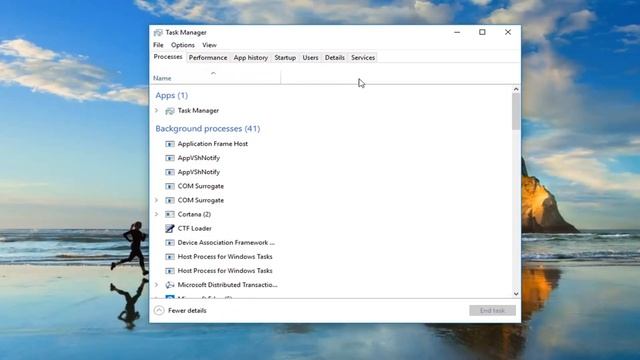Switch to the Performance tab
This screenshot has height=360, width=640.
click(208, 58)
